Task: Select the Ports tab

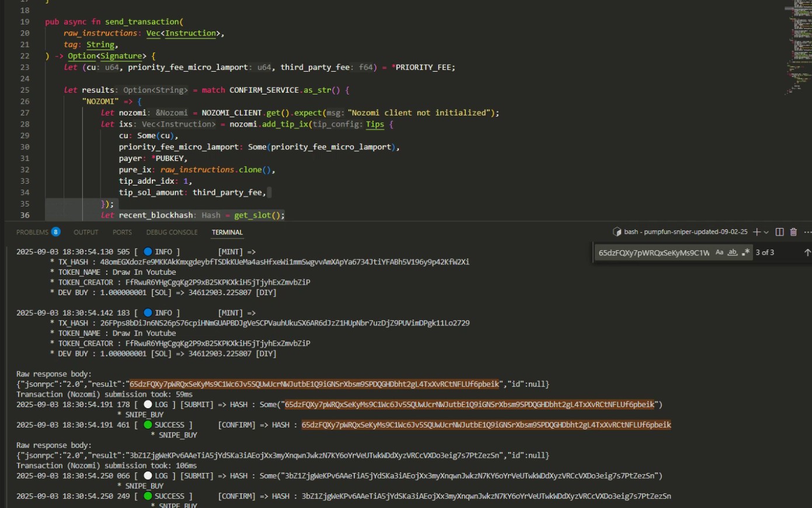Action: coord(122,232)
